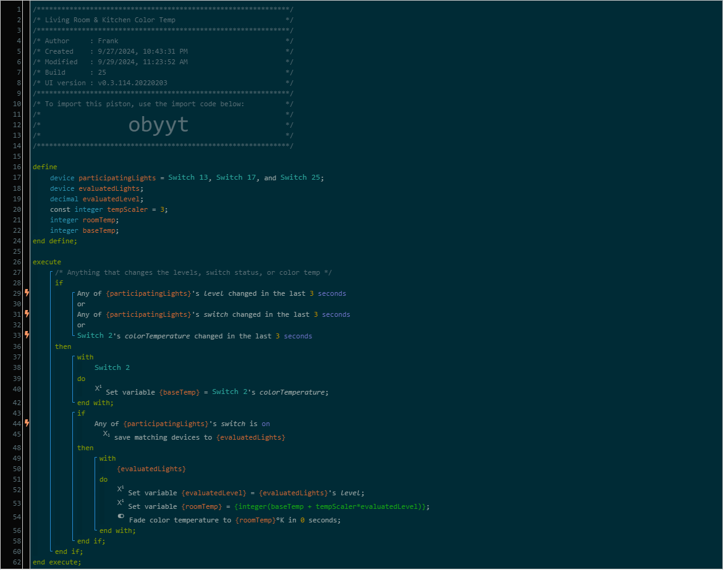Click the then keyword on line 36

pyautogui.click(x=63, y=348)
